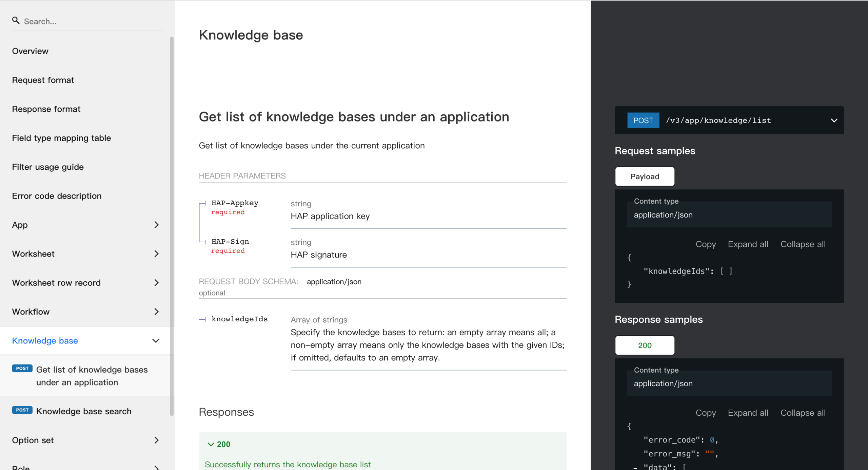Image resolution: width=868 pixels, height=470 pixels.
Task: Click the REQUEST BODY SCHEMA label
Action: (x=249, y=282)
